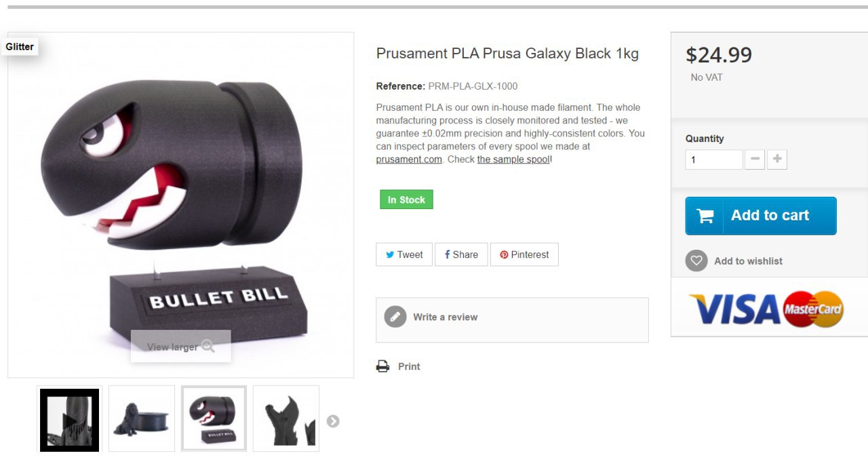Image resolution: width=868 pixels, height=473 pixels.
Task: Select the Bullet Bill thumbnail
Action: tap(214, 419)
